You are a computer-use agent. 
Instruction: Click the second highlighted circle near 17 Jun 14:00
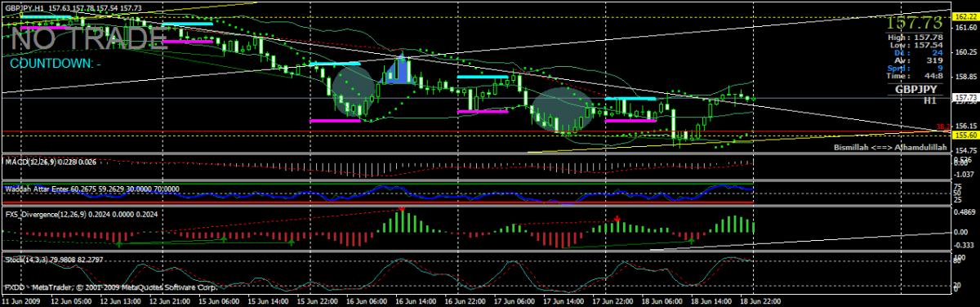[563, 109]
